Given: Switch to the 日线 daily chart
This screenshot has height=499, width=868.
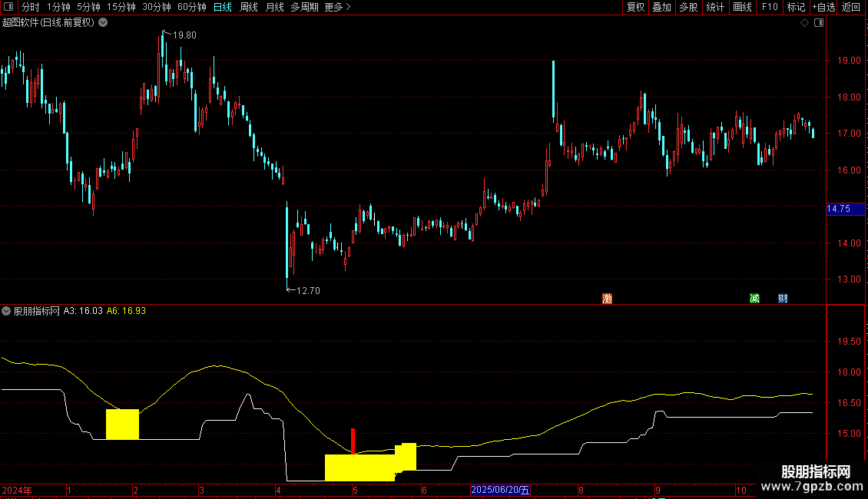Looking at the screenshot, I should [223, 7].
